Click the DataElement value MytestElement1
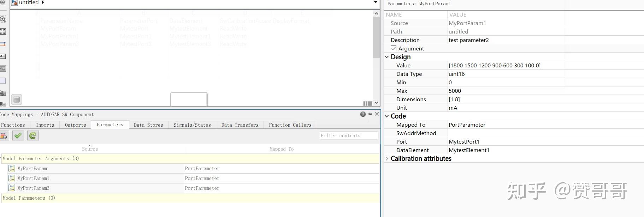The height and width of the screenshot is (217, 644). click(469, 150)
